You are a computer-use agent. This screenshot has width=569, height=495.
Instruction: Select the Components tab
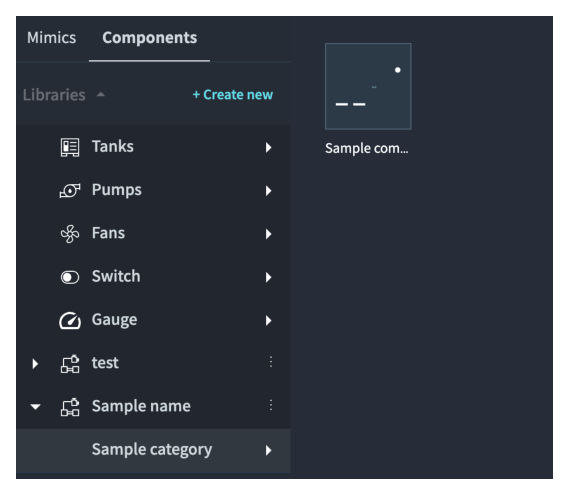point(150,38)
